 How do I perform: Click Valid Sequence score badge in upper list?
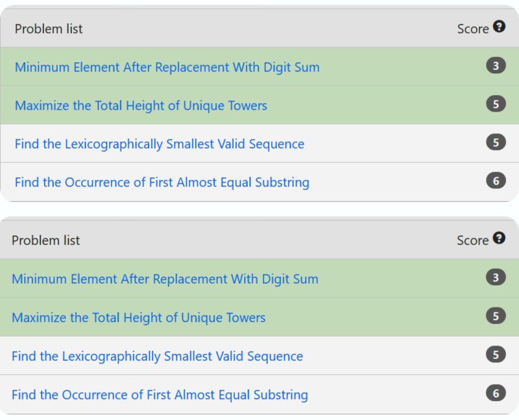click(496, 142)
